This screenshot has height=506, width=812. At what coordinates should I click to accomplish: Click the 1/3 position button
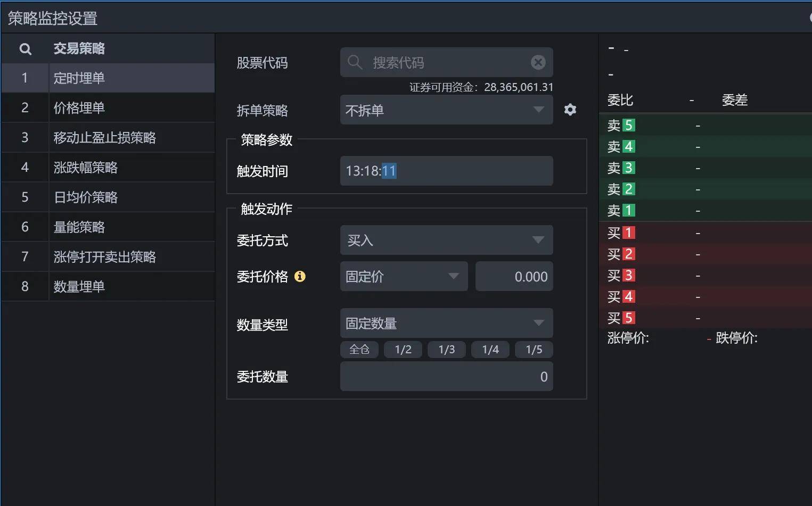click(447, 350)
